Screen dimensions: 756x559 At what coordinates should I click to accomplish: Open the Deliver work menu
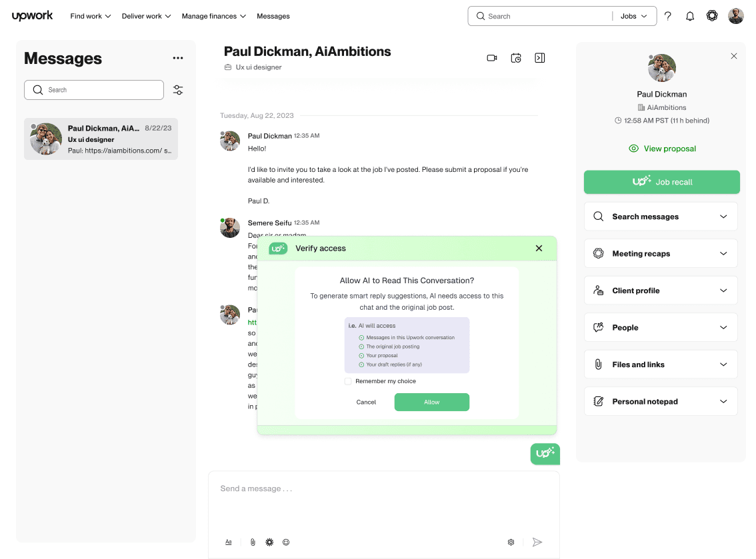pyautogui.click(x=146, y=16)
